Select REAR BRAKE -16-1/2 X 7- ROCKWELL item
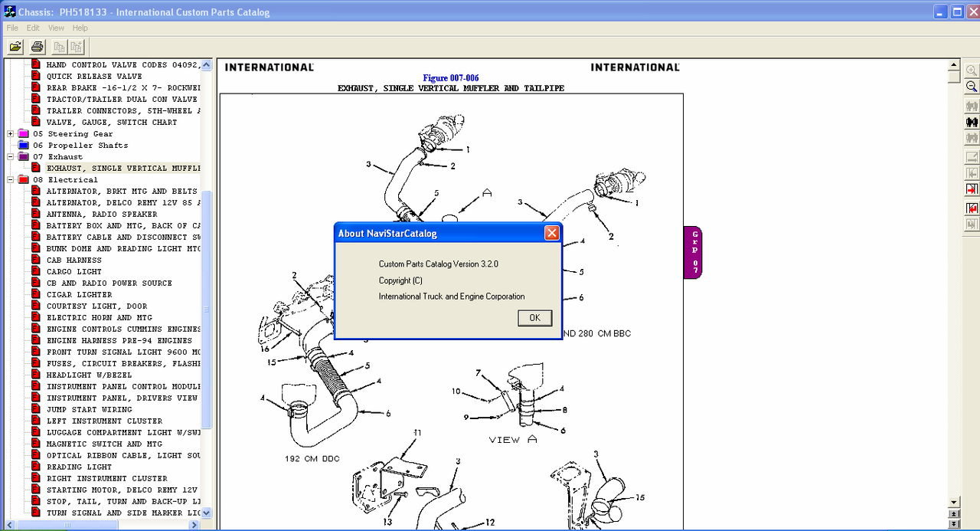This screenshot has height=531, width=980. [122, 87]
